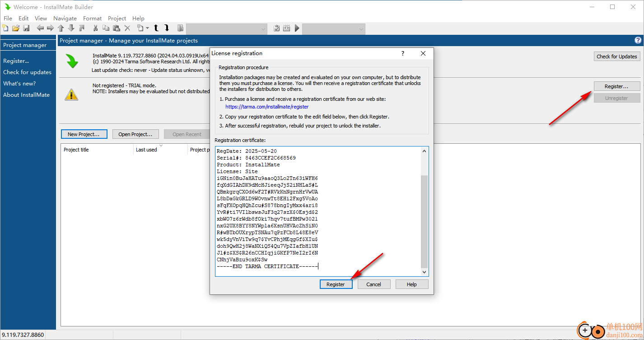
Task: Click the certificate scrollbar up arrow
Action: click(x=424, y=151)
